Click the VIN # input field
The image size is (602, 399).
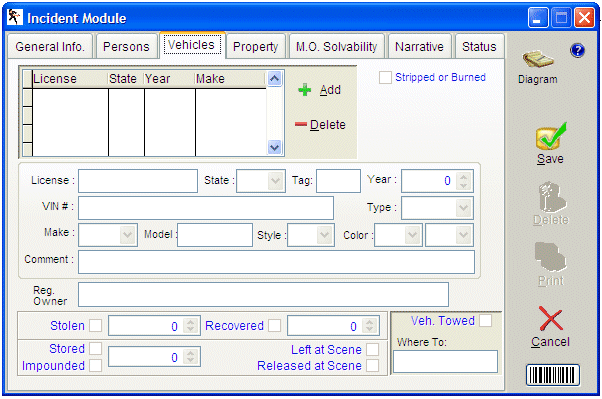[206, 208]
